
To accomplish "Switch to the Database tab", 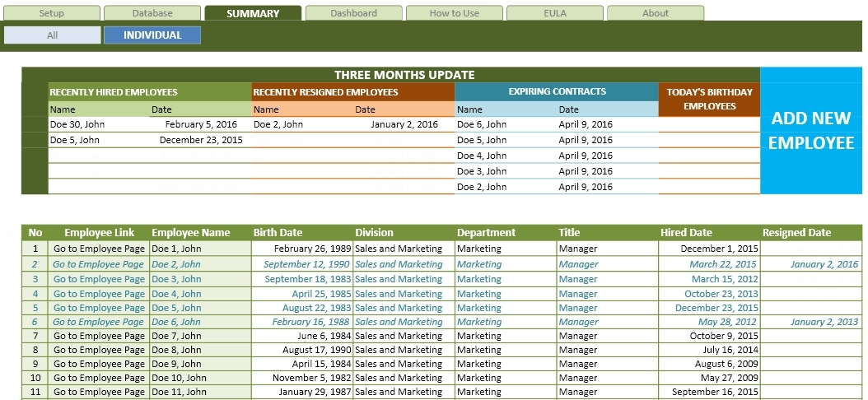I will (x=152, y=13).
